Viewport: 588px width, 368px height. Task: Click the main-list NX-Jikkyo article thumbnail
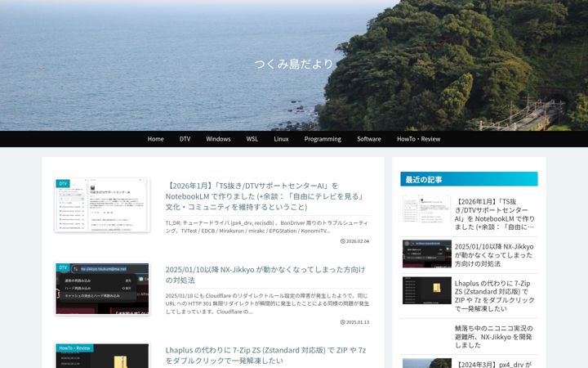pos(102,289)
